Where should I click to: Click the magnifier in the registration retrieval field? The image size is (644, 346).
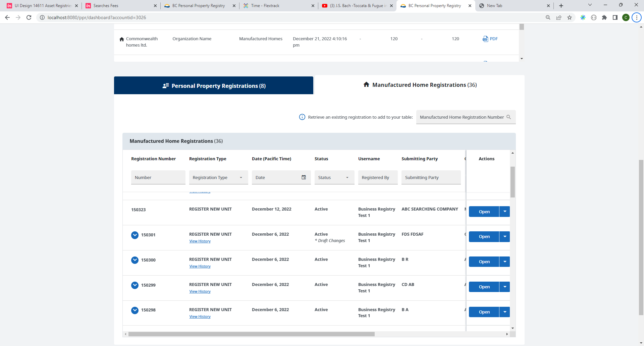tap(509, 117)
